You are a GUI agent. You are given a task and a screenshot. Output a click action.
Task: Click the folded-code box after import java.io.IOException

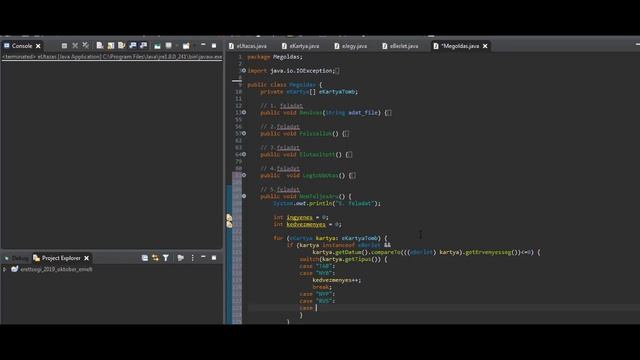[338, 71]
